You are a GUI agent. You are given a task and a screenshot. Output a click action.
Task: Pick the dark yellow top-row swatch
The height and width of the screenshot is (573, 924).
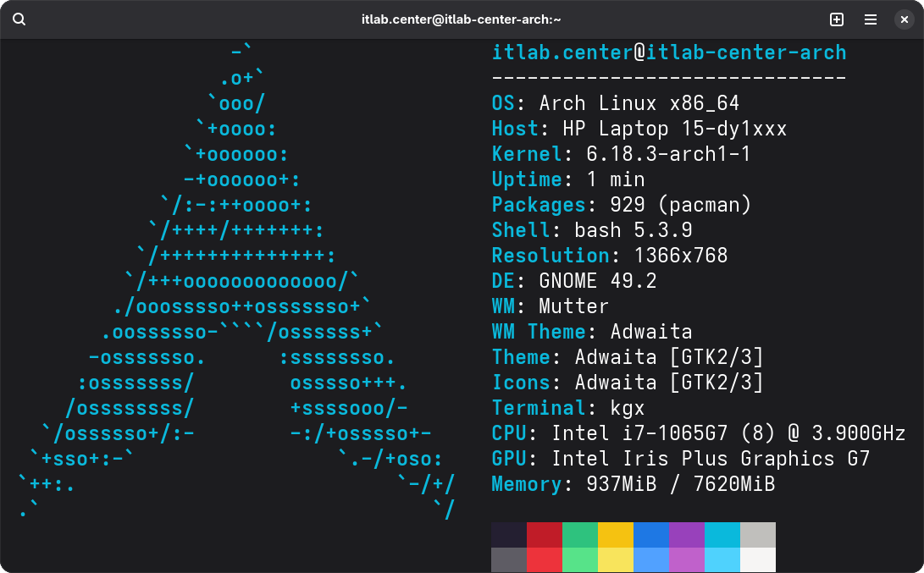tap(615, 534)
